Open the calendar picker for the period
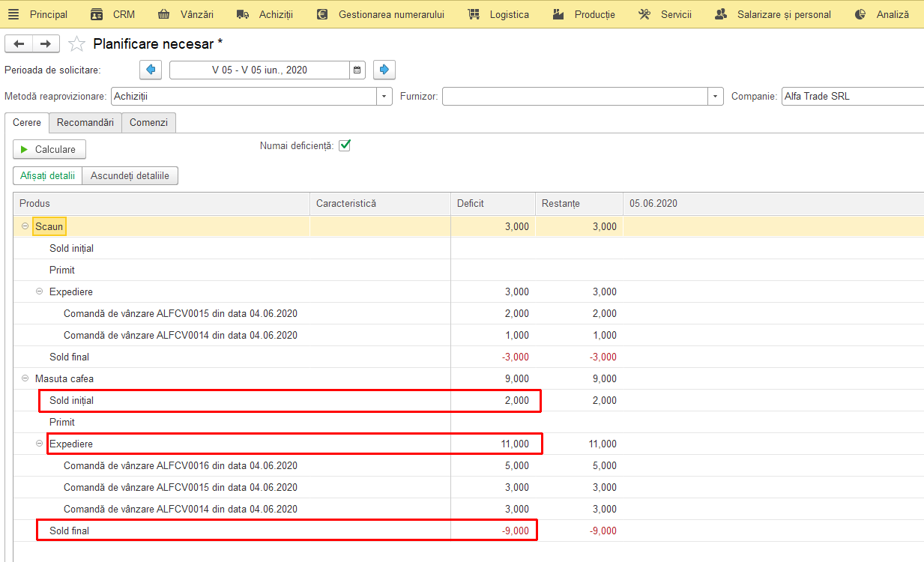Viewport: 924px width, 562px height. pos(357,70)
